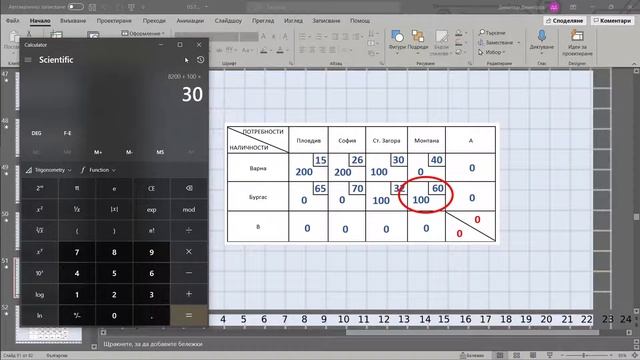640x360 pixels.
Task: Click the Notes button in status bar
Action: pos(472,356)
